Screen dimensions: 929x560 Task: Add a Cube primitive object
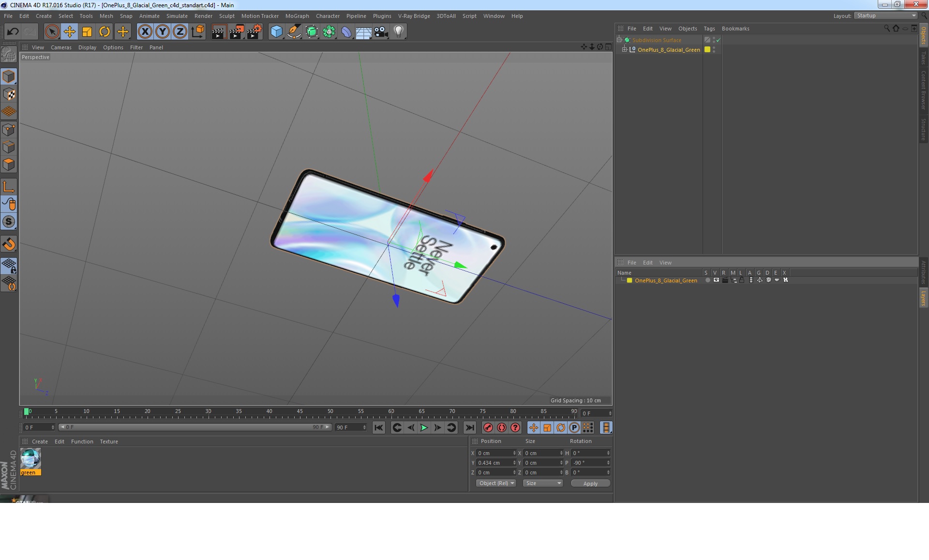click(276, 32)
